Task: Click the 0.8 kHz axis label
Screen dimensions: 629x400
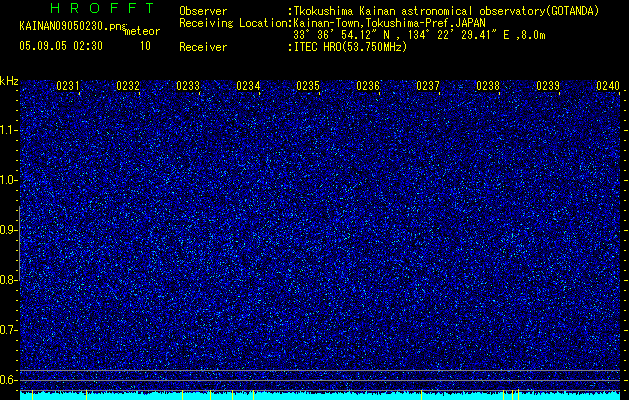Action: (9, 280)
